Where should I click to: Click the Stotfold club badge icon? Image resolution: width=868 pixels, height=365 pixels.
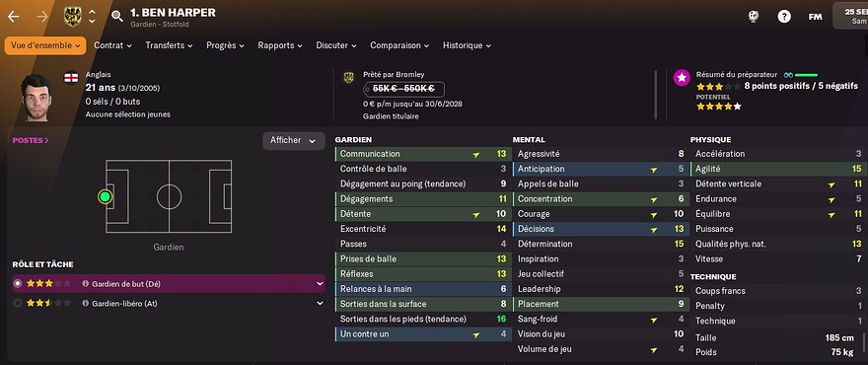73,16
